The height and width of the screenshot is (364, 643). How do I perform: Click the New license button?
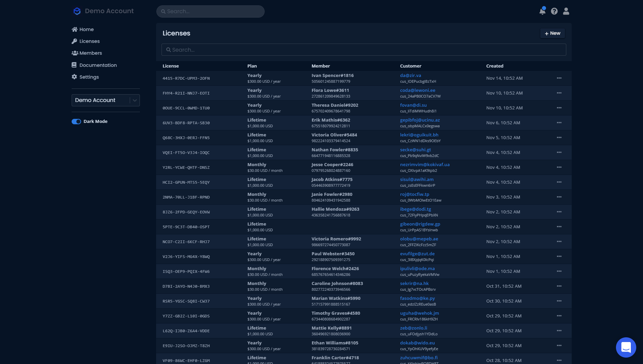tap(552, 33)
